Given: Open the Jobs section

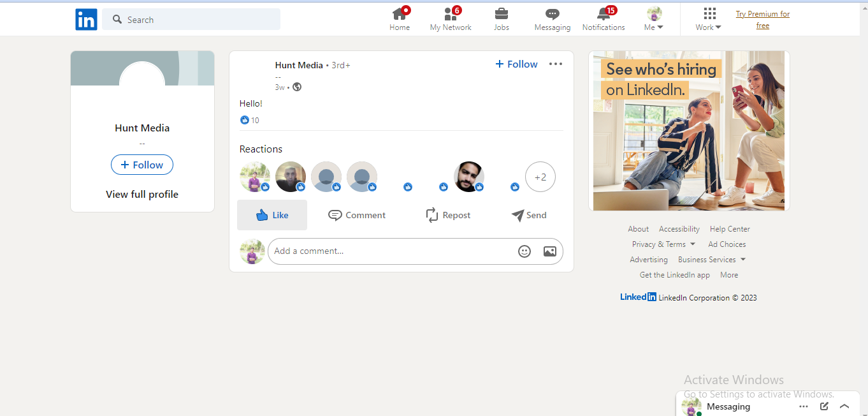Looking at the screenshot, I should click(502, 19).
